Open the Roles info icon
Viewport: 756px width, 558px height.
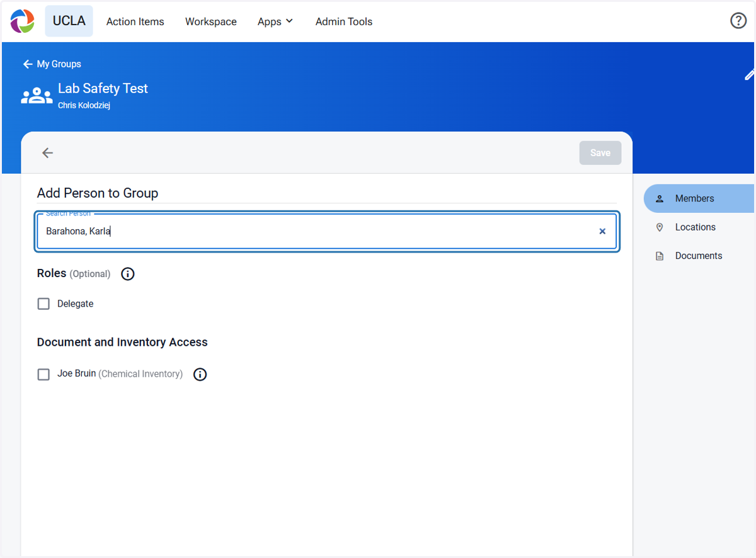128,274
